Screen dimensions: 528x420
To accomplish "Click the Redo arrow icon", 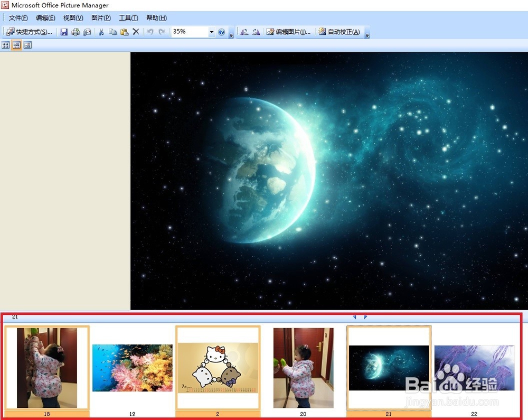I will tap(161, 32).
